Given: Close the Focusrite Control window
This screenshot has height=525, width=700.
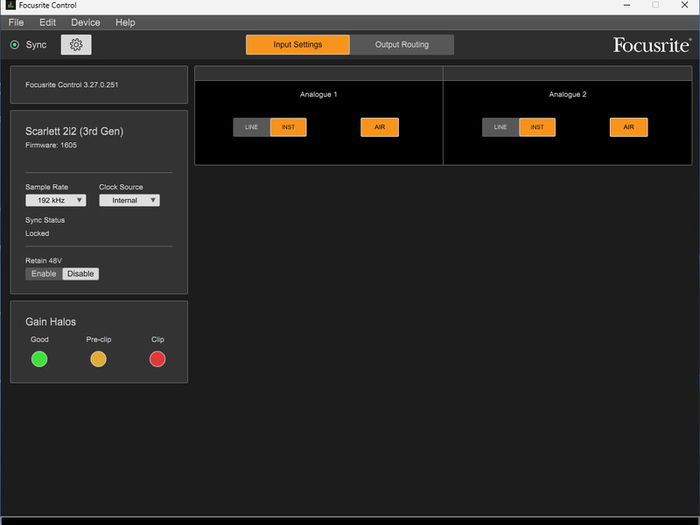Looking at the screenshot, I should (x=684, y=5).
